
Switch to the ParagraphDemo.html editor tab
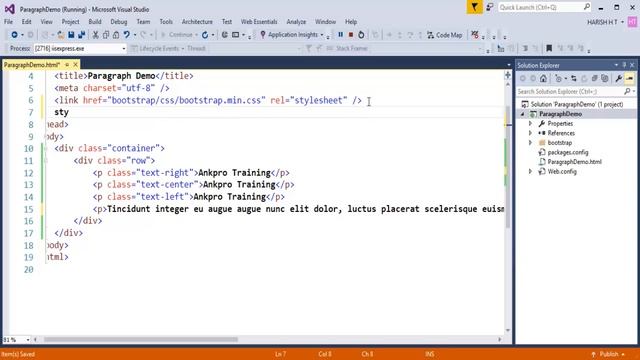pos(32,65)
